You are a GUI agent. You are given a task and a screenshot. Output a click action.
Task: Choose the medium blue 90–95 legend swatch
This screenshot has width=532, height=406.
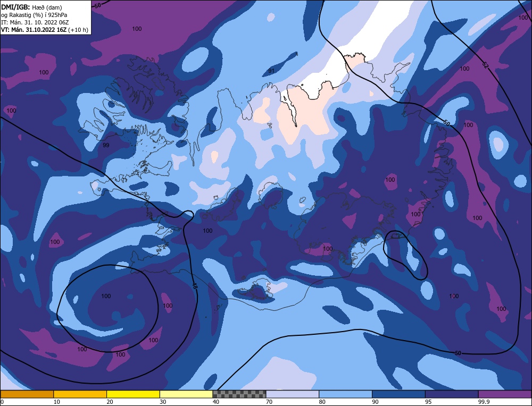[x=398, y=394]
